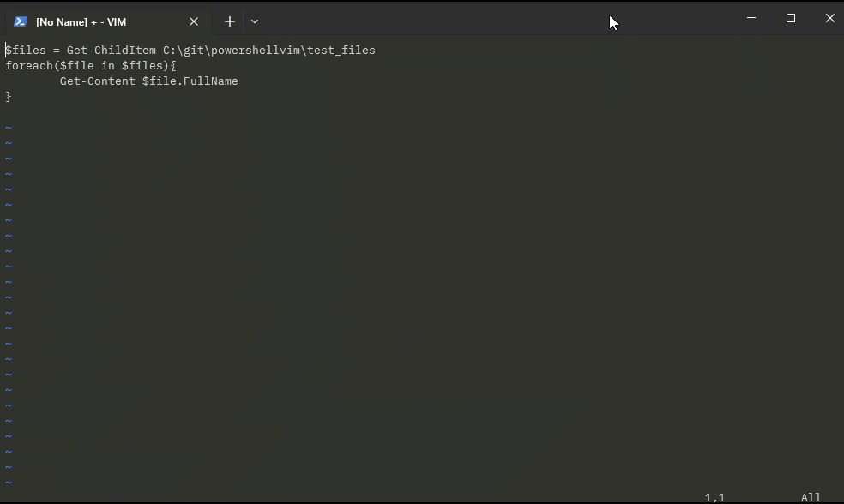The width and height of the screenshot is (844, 504).
Task: Click the path C:\git\powershellvim\test_files
Action: point(267,50)
